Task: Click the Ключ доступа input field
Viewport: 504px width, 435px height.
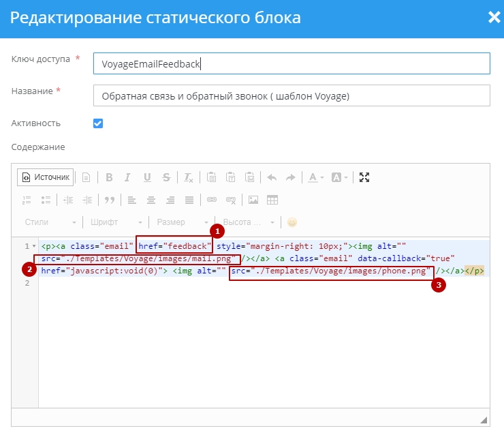Action: pos(292,63)
